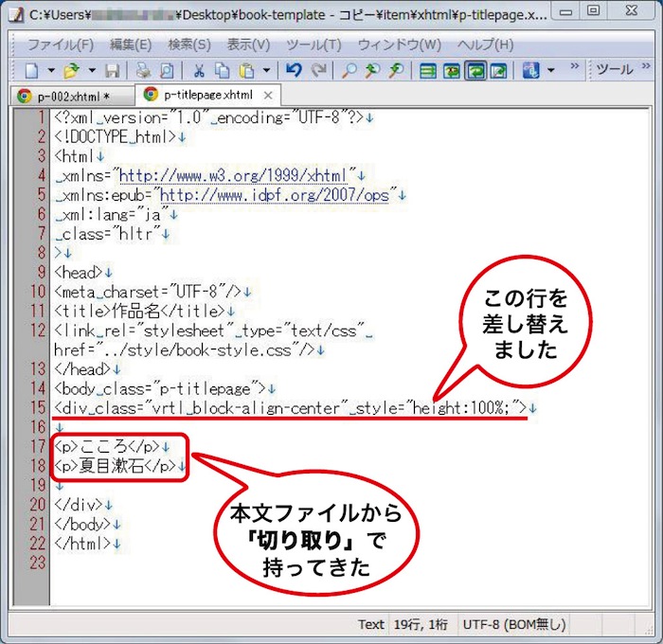Screen dimensions: 663x644
Task: Expand the marker icon's dropdown arrow
Action: pos(550,70)
